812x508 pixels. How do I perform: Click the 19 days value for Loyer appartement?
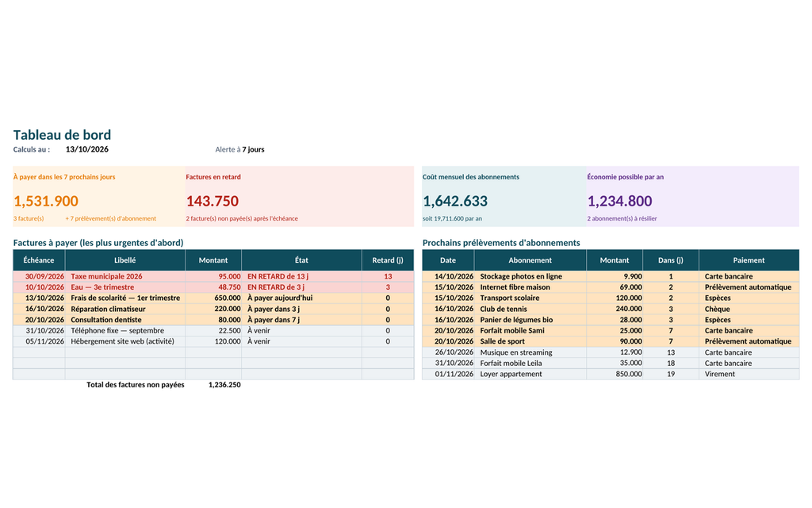671,375
